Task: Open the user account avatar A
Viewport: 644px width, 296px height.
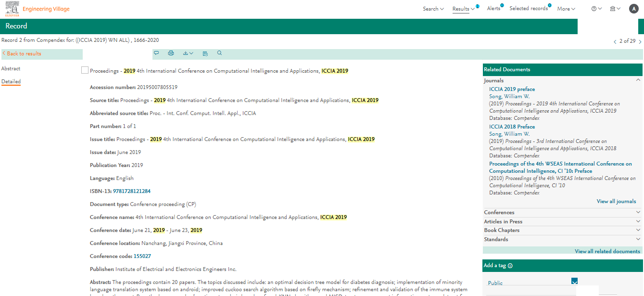Action: coord(633,9)
